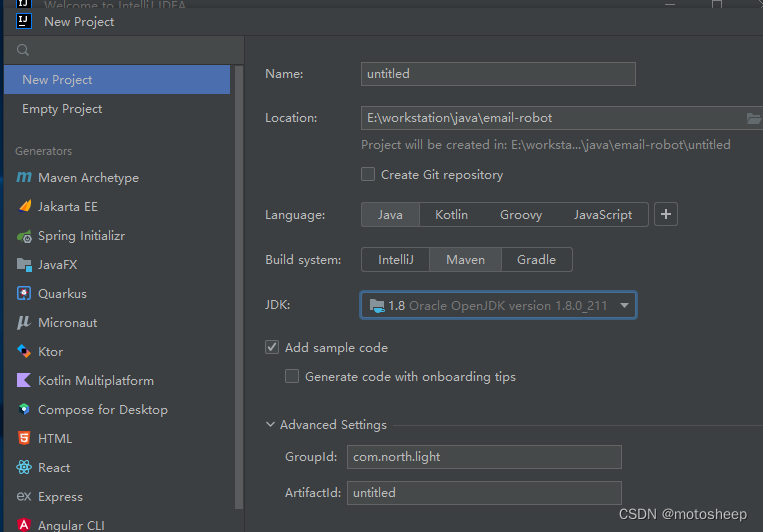Click the IntelliJ logo in New Project title
Viewport: 763px width, 532px height.
[x=24, y=21]
